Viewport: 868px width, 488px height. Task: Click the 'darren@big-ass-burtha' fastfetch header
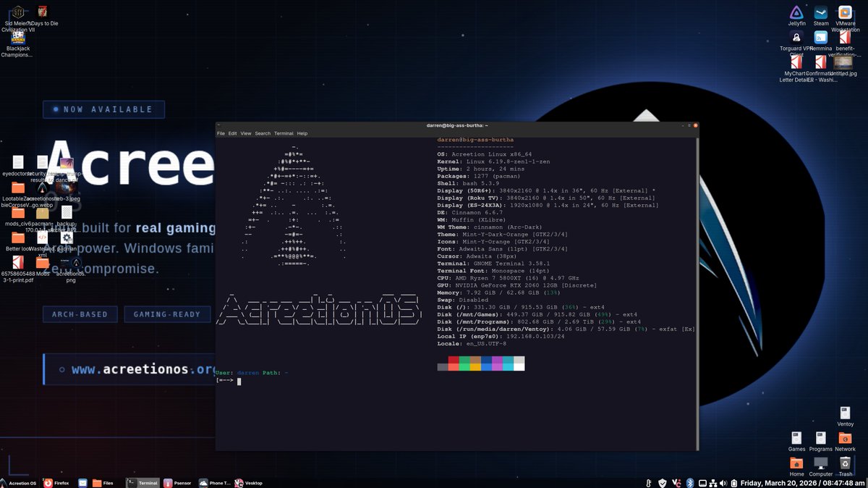(x=476, y=139)
